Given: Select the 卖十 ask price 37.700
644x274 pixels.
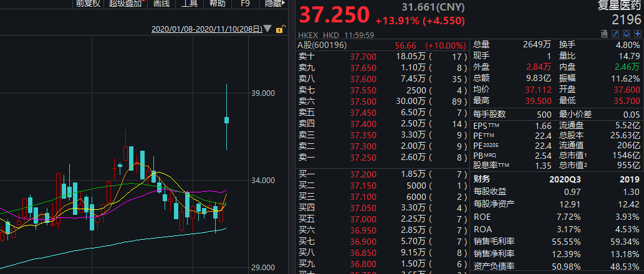Looking at the screenshot, I should pyautogui.click(x=363, y=57).
